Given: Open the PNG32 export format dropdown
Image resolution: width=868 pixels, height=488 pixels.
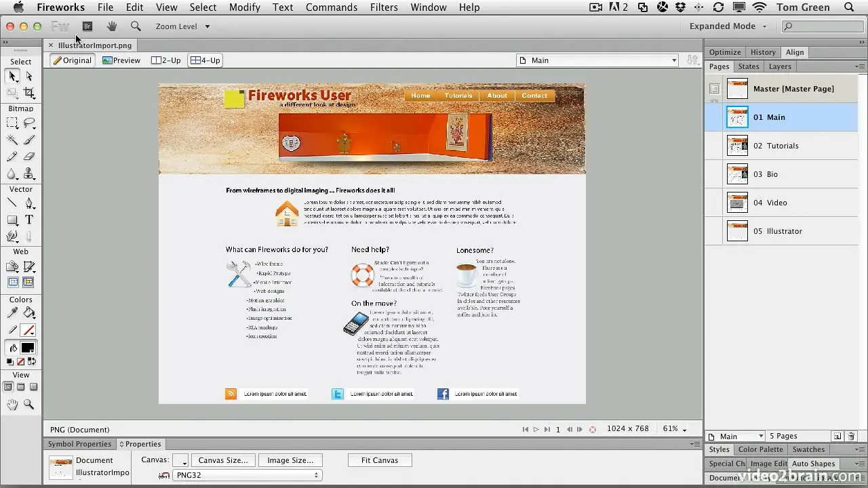Looking at the screenshot, I should pos(247,476).
